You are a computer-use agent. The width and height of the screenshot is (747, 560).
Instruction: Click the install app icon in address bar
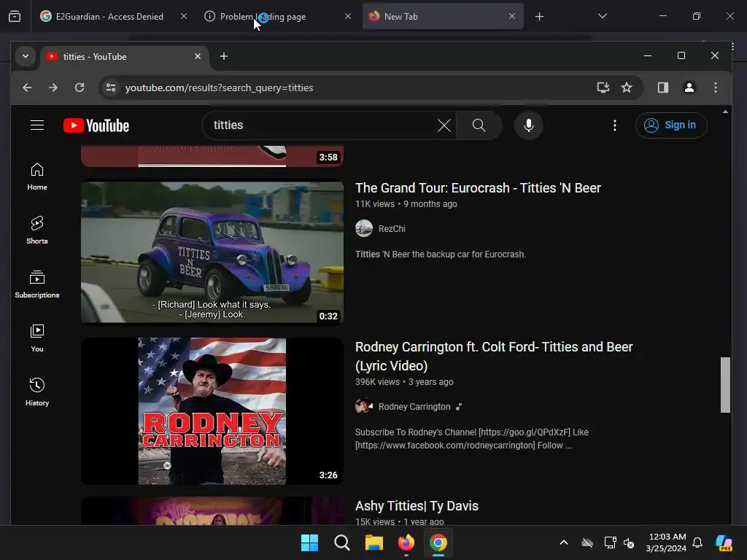[603, 87]
